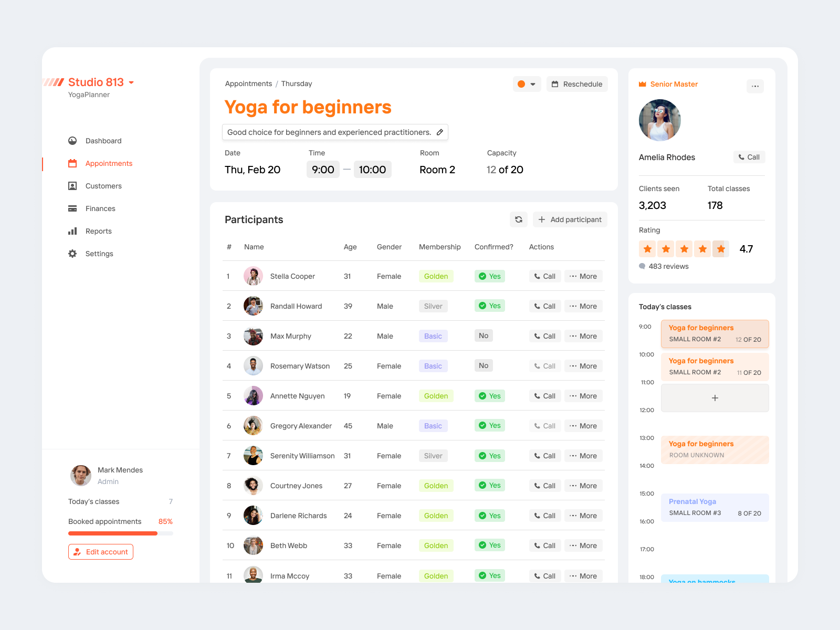Open More actions for Stella Cooper
The image size is (840, 630).
(583, 276)
